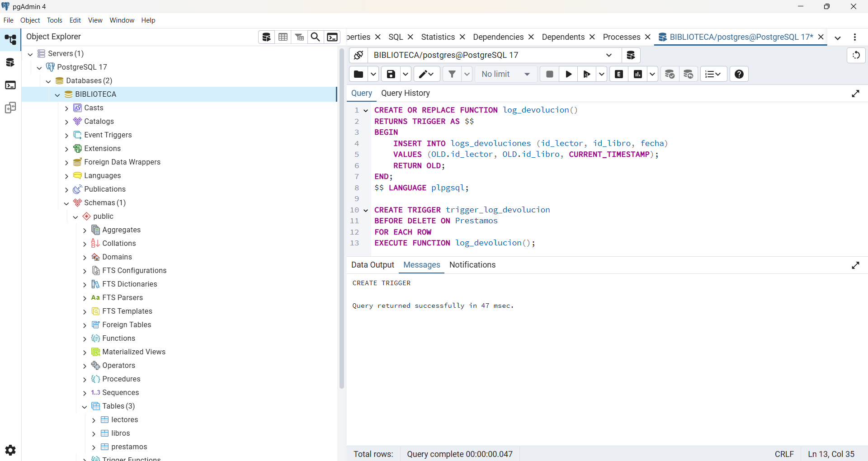This screenshot has height=461, width=868.
Task: Expand the Functions tree node
Action: [x=85, y=339]
